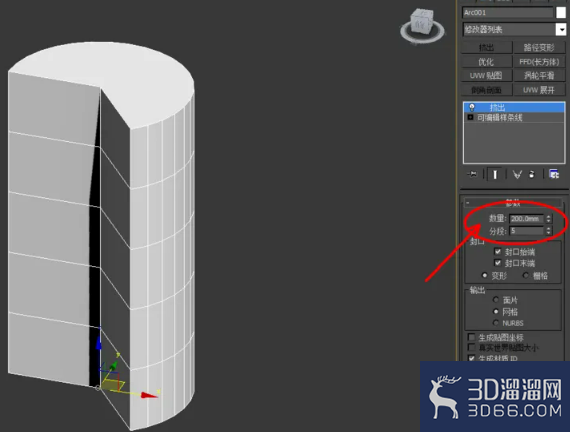The image size is (570, 432).
Task: Click the green Y-axis gizmo arrow
Action: point(113,365)
